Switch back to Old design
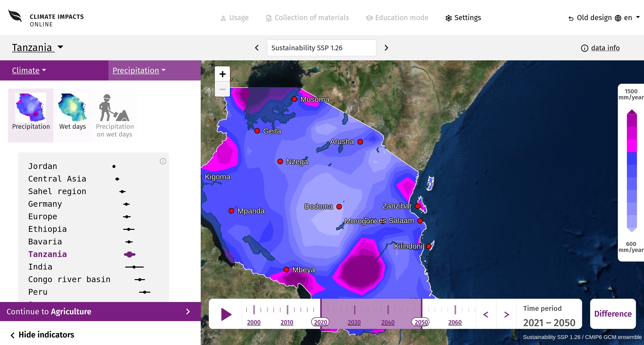The image size is (644, 345). tap(590, 18)
